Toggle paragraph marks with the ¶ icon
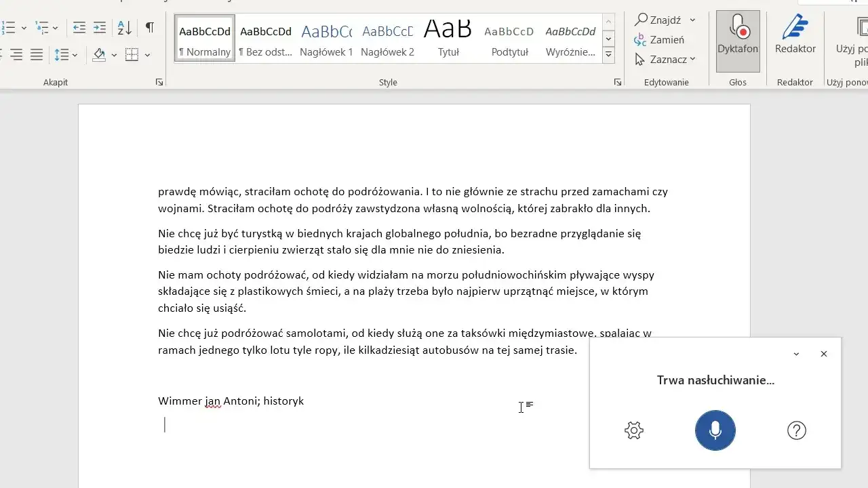The width and height of the screenshot is (868, 488). [149, 27]
